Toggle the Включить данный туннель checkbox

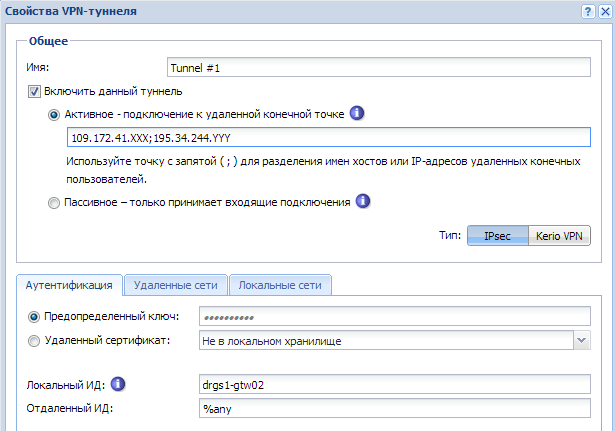[x=33, y=91]
